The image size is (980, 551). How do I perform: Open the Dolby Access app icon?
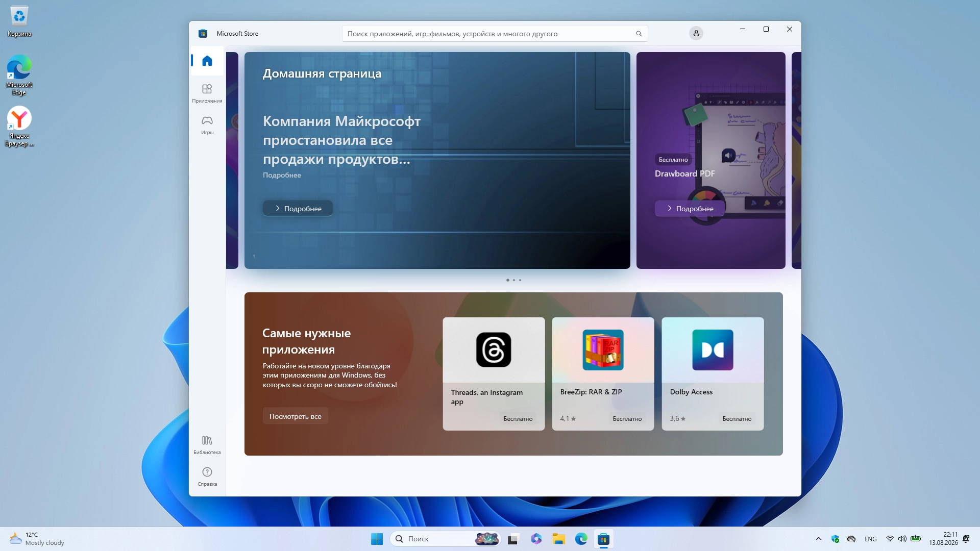coord(713,350)
